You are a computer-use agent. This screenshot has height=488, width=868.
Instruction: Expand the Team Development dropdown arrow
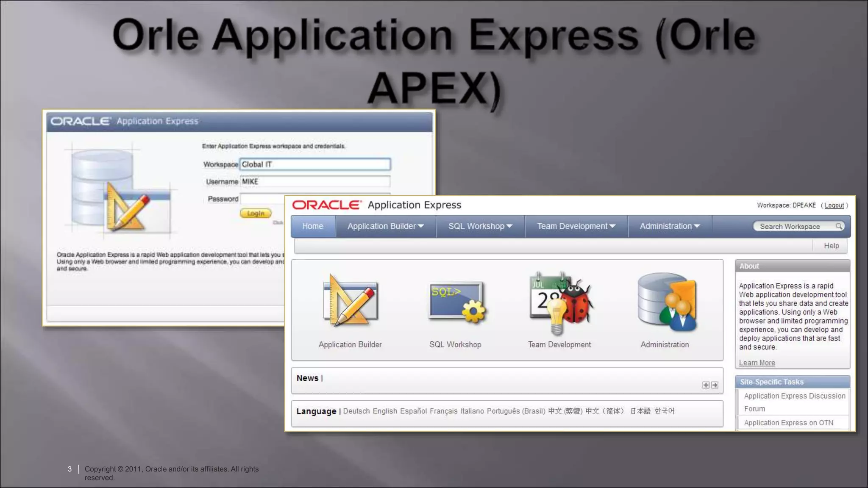click(612, 226)
